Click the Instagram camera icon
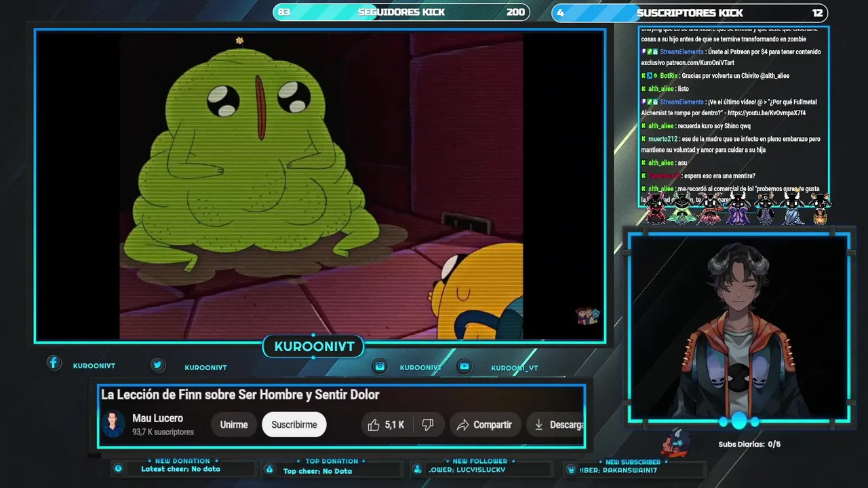The width and height of the screenshot is (868, 488). (x=380, y=367)
